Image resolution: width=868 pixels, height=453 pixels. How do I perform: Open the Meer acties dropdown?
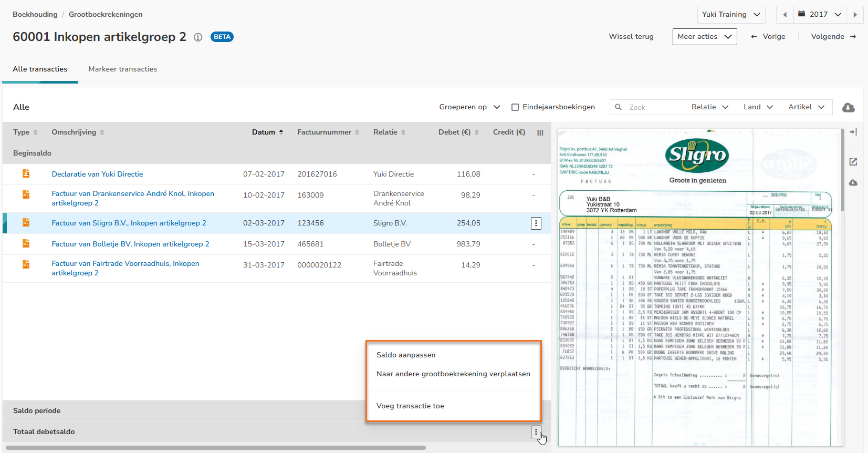[x=704, y=37]
